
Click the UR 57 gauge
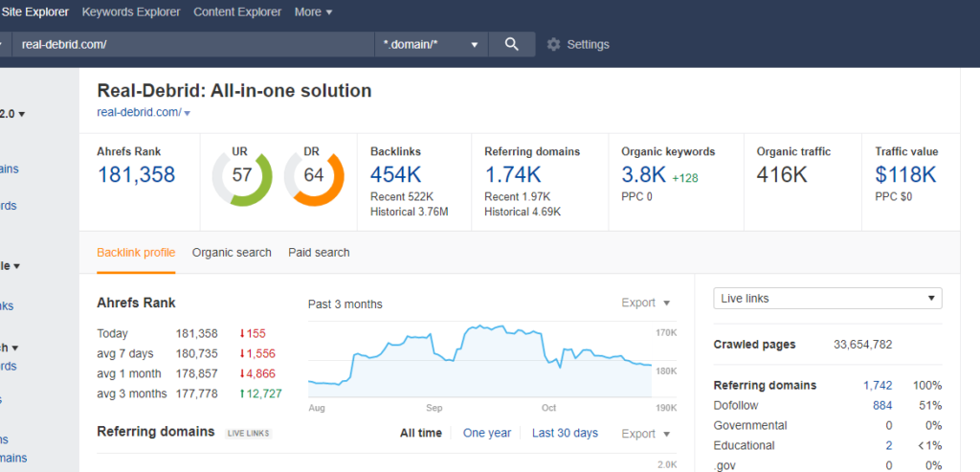click(242, 175)
